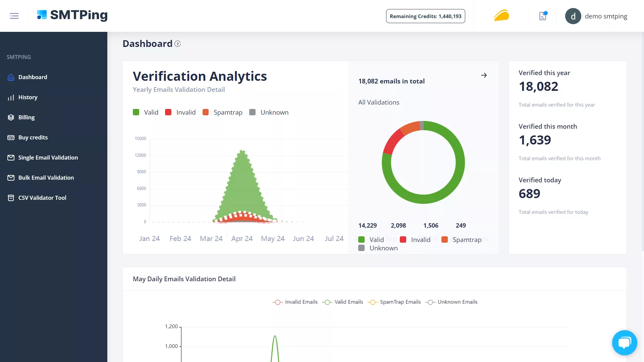Go to Billing in sidebar
Viewport: 644px width, 362px height.
click(x=26, y=117)
